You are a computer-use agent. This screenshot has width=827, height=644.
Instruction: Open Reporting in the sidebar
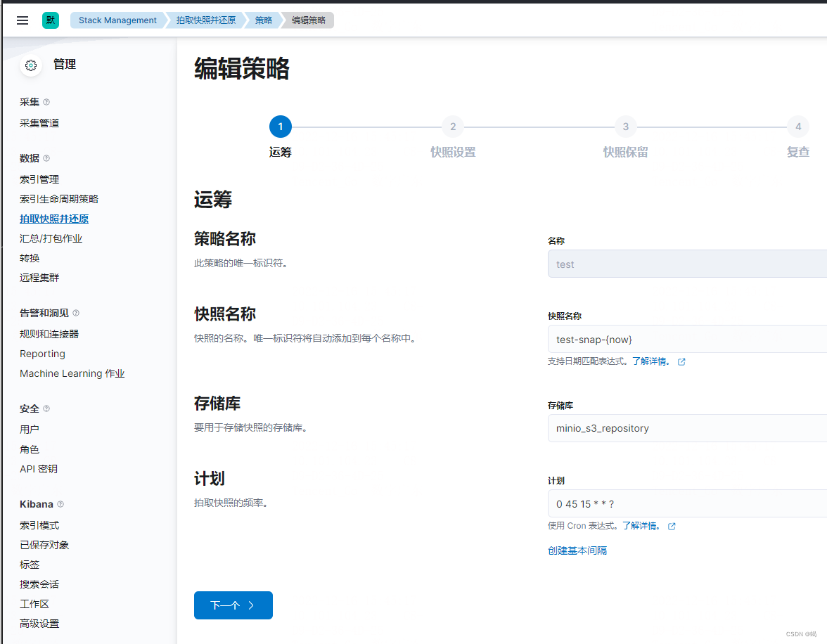pyautogui.click(x=42, y=354)
